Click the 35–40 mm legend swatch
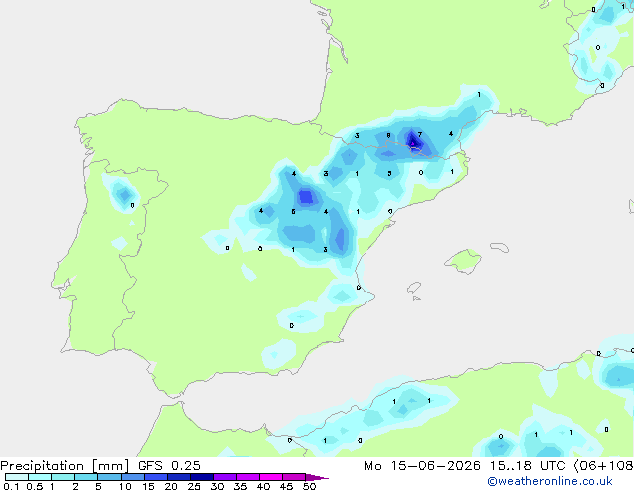Image resolution: width=634 pixels, height=490 pixels. coord(248,477)
